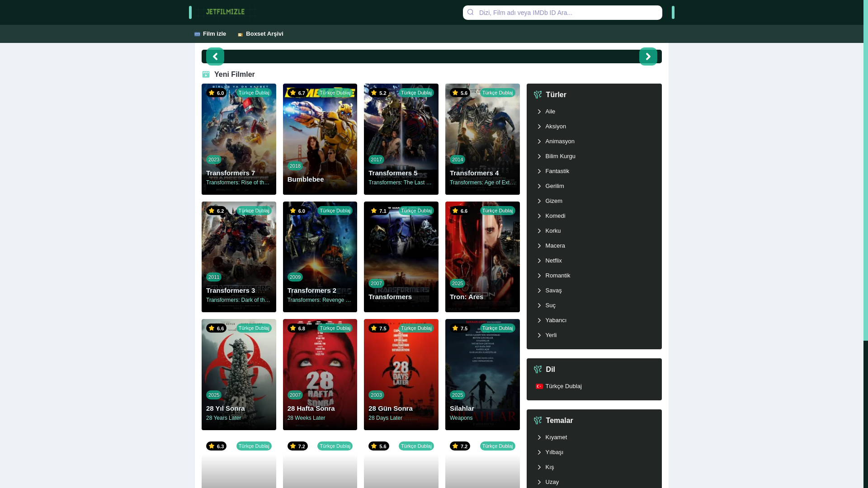Open the Transformers 5 title link
The image size is (868, 488).
click(x=393, y=173)
